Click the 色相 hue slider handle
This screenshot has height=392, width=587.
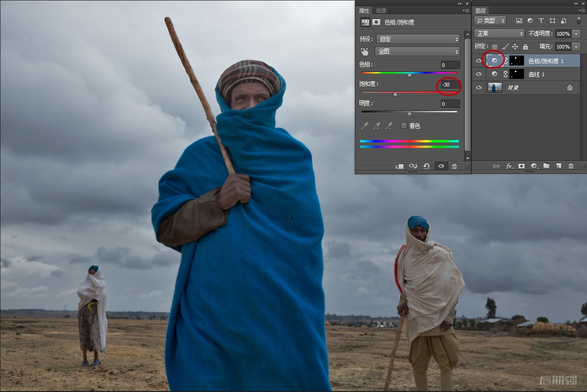(409, 75)
